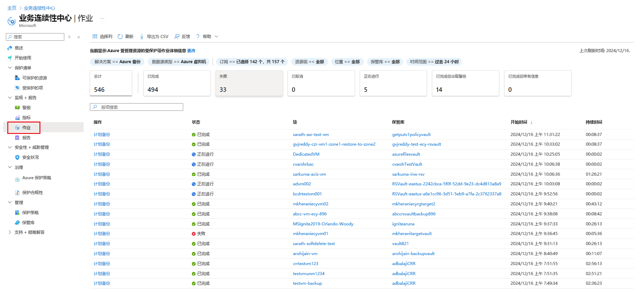Collapse the 监视 + 报告 section
The image size is (644, 292).
(10, 98)
